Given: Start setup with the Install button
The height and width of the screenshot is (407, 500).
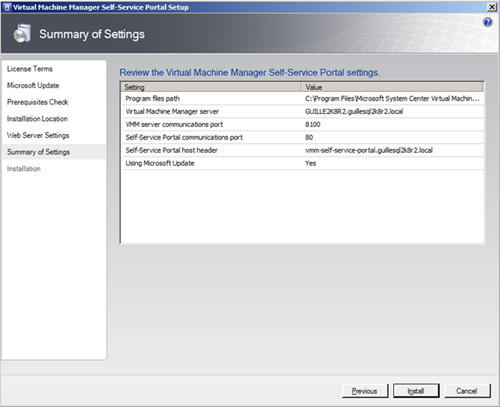Looking at the screenshot, I should (x=416, y=391).
